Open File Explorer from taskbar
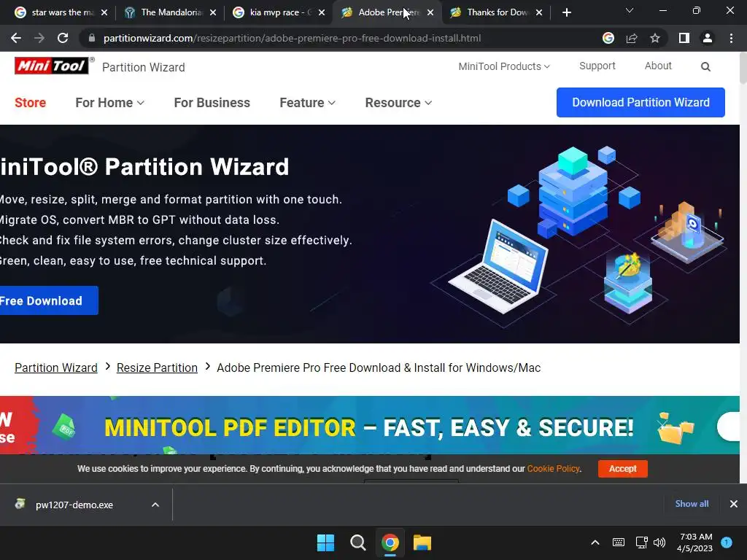 point(422,542)
